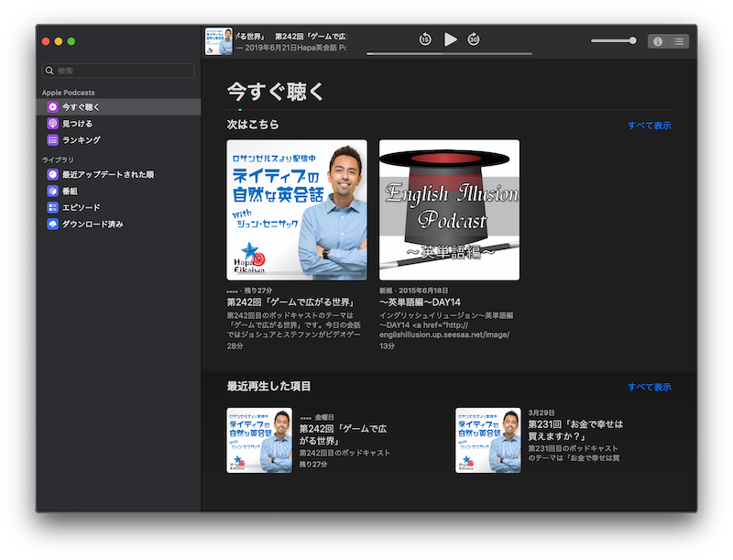Click the 見つける podcast icon
Image resolution: width=733 pixels, height=560 pixels.
click(53, 124)
